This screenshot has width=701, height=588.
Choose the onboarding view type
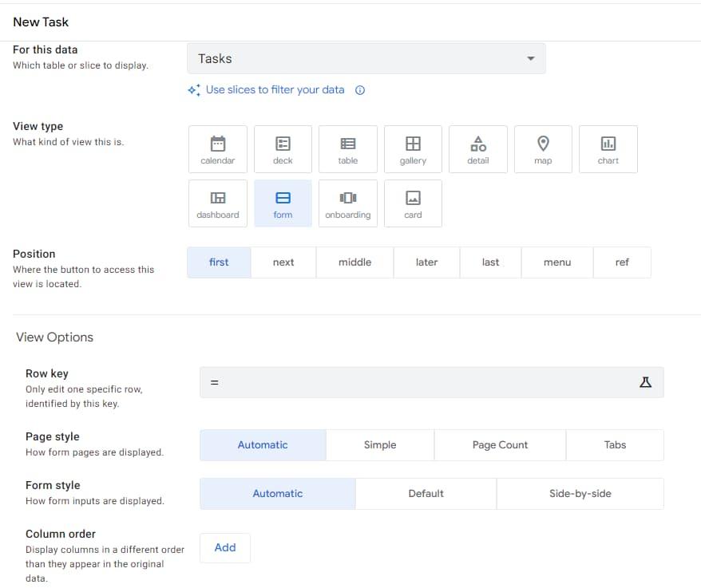pos(348,203)
